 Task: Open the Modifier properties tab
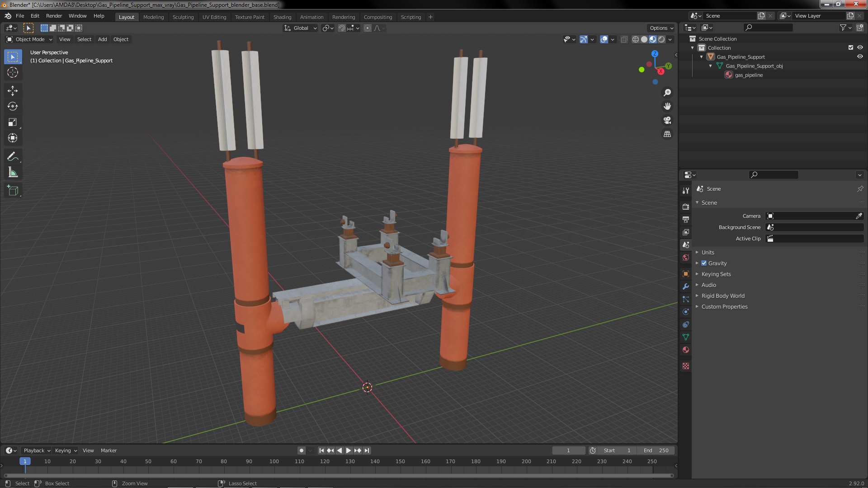pos(686,286)
